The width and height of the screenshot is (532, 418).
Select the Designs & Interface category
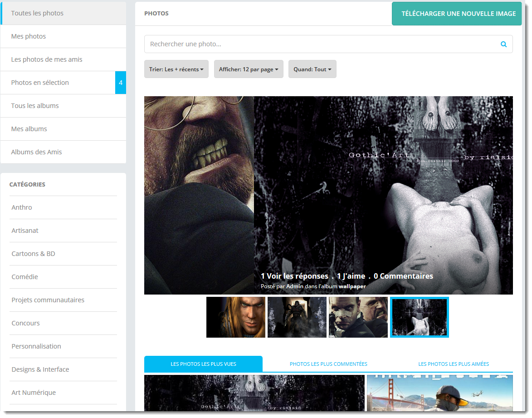tap(63, 369)
